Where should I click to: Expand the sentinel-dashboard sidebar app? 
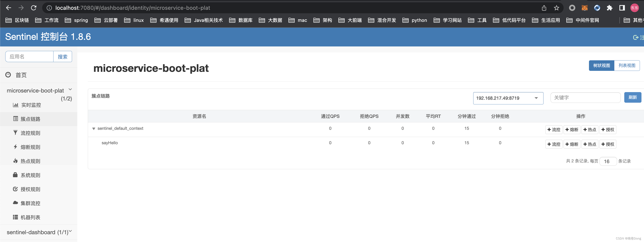tap(70, 231)
